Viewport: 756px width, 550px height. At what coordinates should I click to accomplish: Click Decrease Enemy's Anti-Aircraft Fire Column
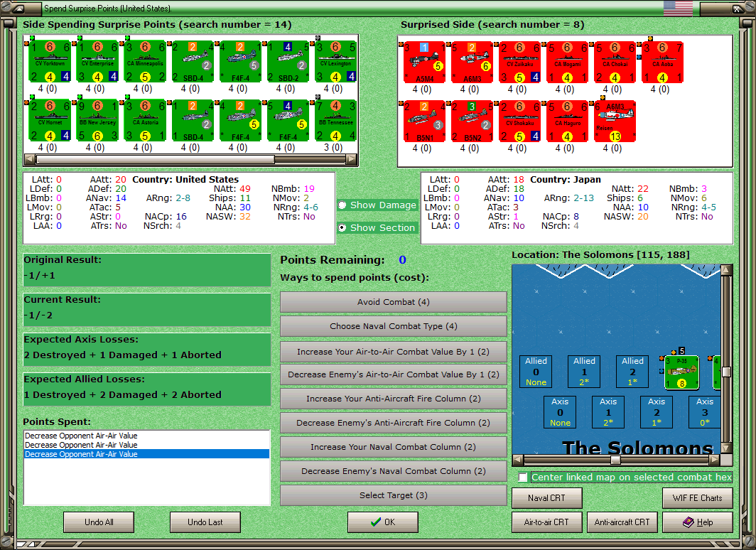coord(394,423)
